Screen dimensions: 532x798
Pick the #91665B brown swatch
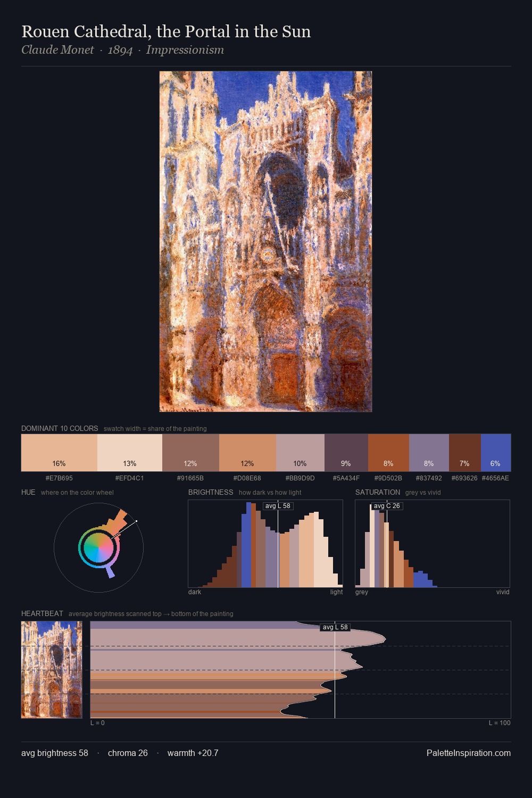pyautogui.click(x=190, y=453)
